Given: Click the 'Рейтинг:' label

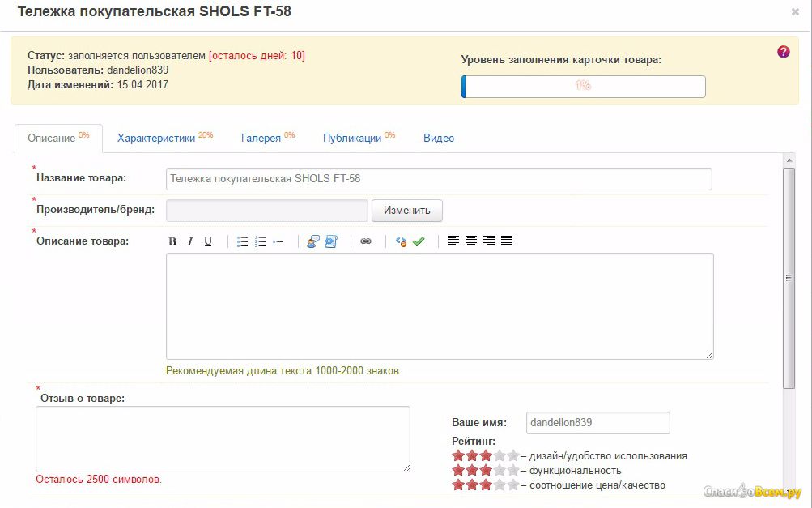Looking at the screenshot, I should pyautogui.click(x=474, y=441).
